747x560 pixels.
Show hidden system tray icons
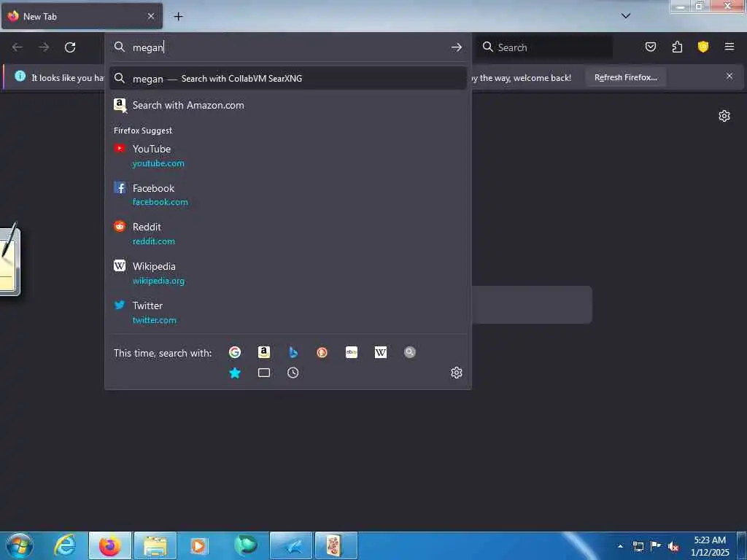(620, 546)
